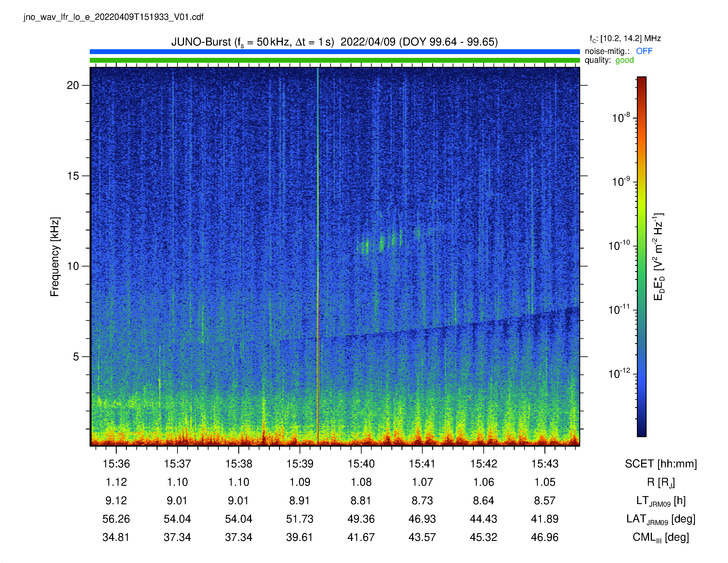Viewport: 728px width, 563px height.
Task: Click the CML III [deg] row label
Action: pos(661,538)
